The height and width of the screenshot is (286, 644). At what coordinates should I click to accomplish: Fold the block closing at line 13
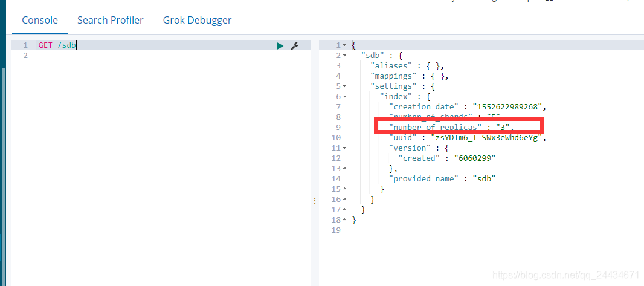pos(344,169)
